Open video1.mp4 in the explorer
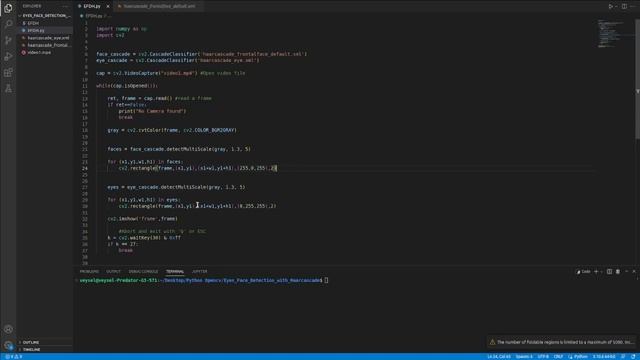This screenshot has height=360, width=640. click(45, 52)
